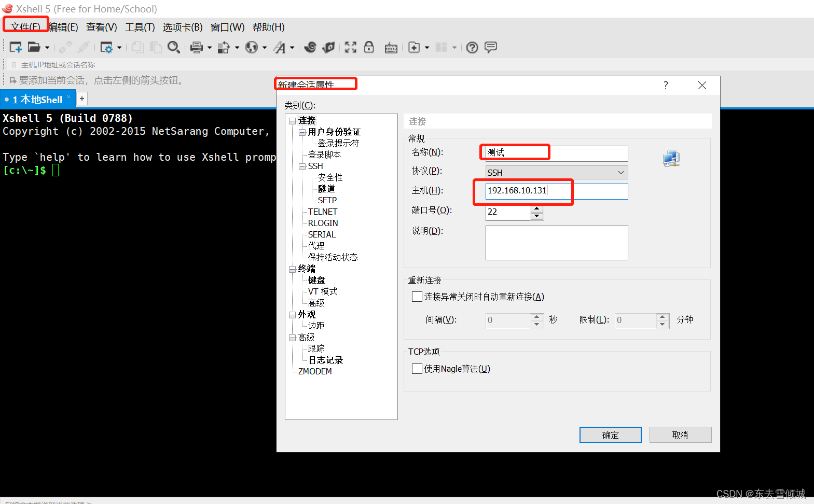Select ZMODEM in the tree

click(315, 371)
